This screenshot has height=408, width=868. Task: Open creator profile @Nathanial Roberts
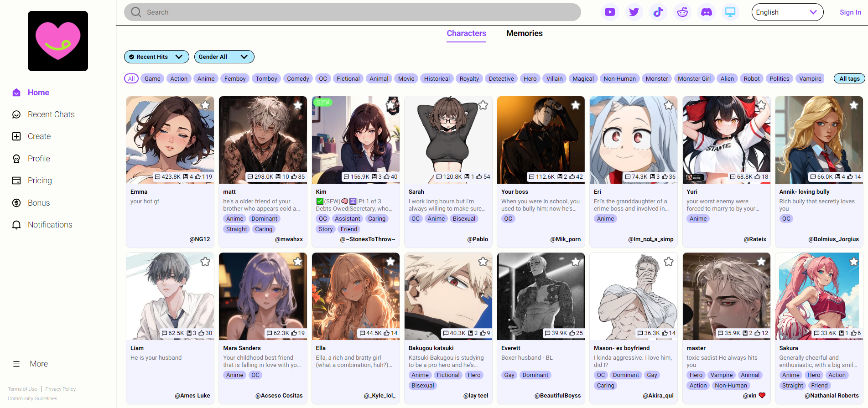tap(832, 396)
